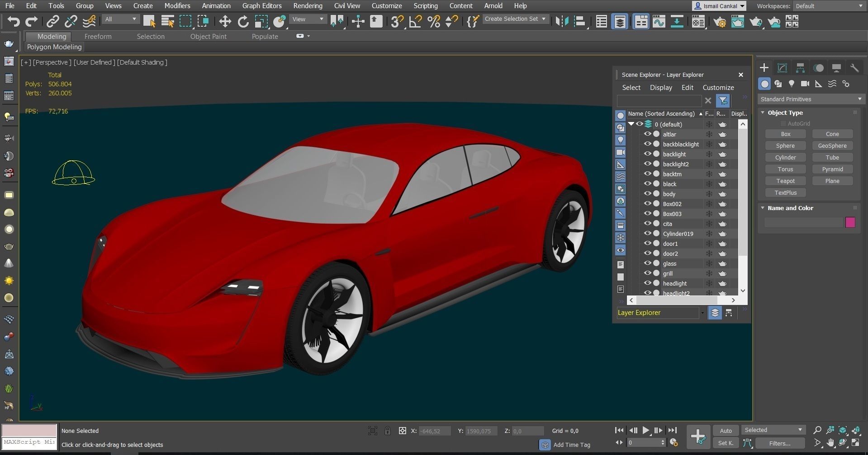Switch to Lights creation category
This screenshot has height=455, width=868.
(x=792, y=84)
